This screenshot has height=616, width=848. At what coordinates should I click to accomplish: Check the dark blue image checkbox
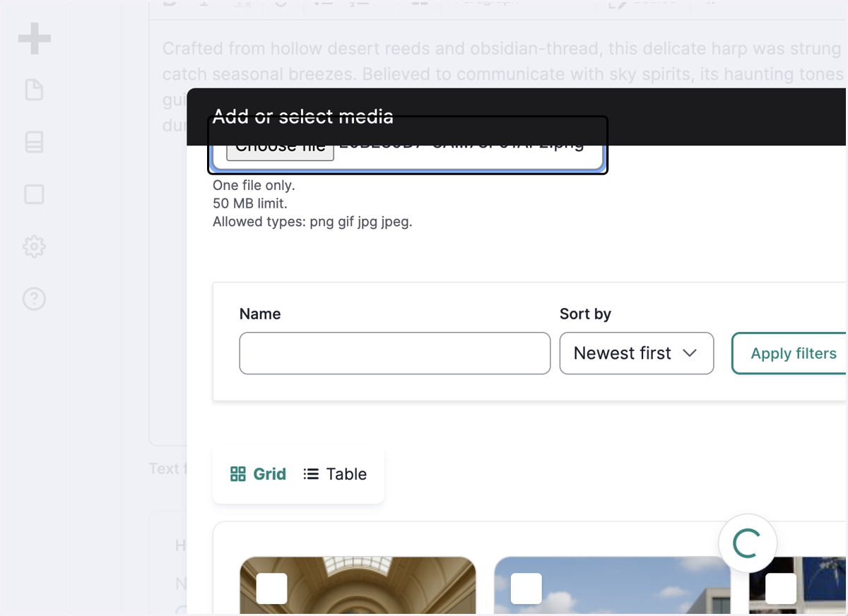[x=781, y=588]
